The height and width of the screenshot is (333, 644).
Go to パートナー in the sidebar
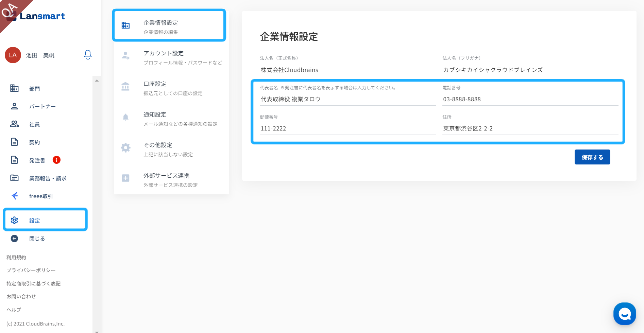coord(42,106)
